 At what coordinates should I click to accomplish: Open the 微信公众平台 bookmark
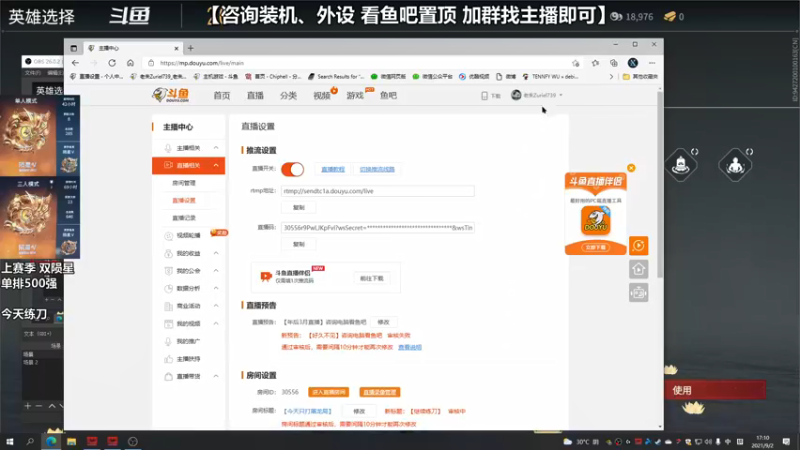click(x=433, y=77)
